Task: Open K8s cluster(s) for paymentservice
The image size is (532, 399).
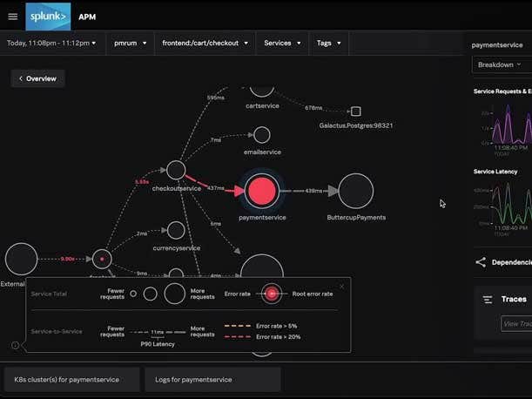Action: [71, 380]
